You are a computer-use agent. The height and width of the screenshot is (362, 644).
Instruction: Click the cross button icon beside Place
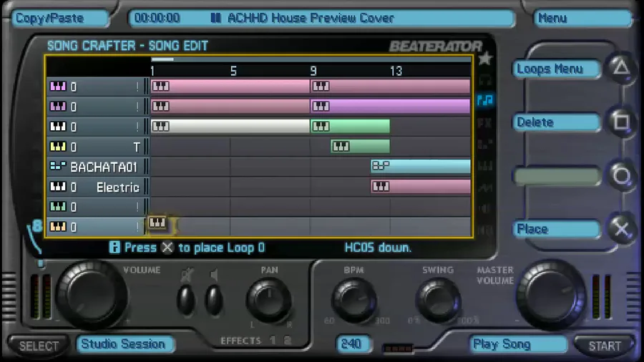coord(621,229)
